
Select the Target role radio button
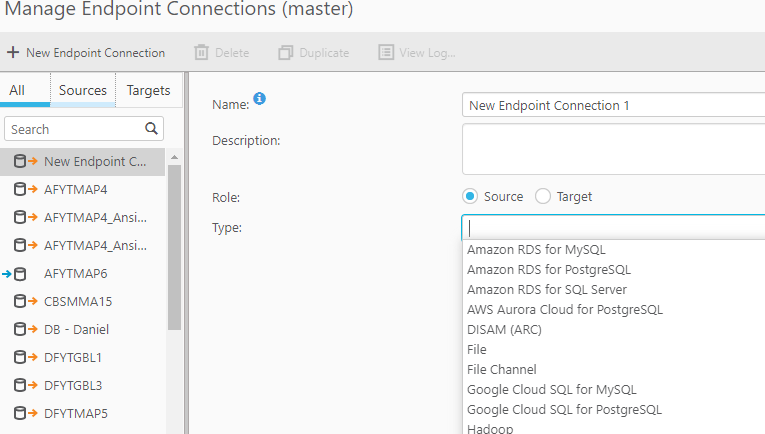[x=543, y=197]
